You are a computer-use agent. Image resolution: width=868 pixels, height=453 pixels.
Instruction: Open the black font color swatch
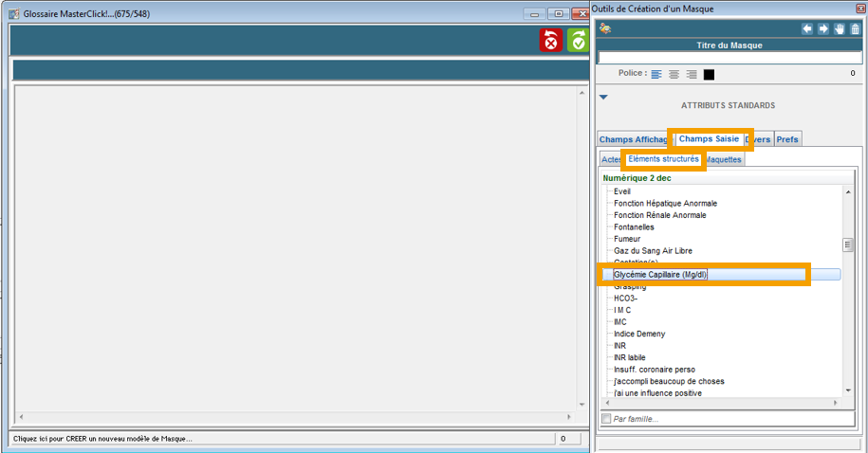[709, 74]
